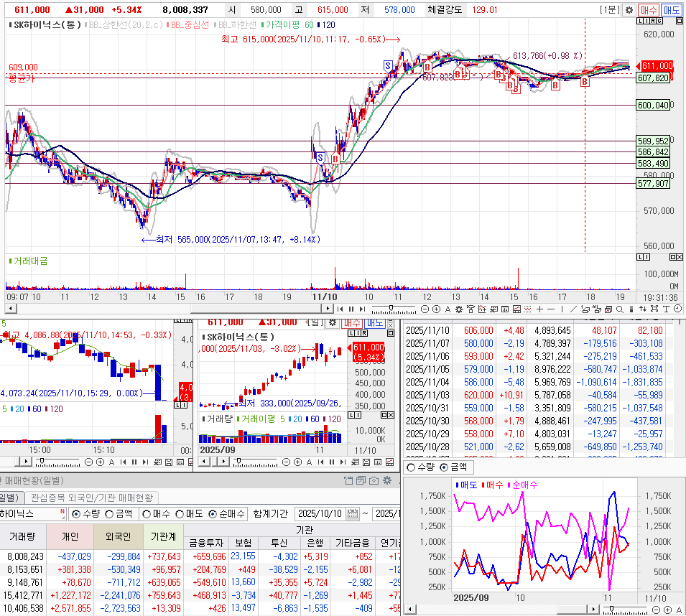The width and height of the screenshot is (686, 616).
Task: Click the add-indicator chart icon with plus
Action: pos(482,309)
